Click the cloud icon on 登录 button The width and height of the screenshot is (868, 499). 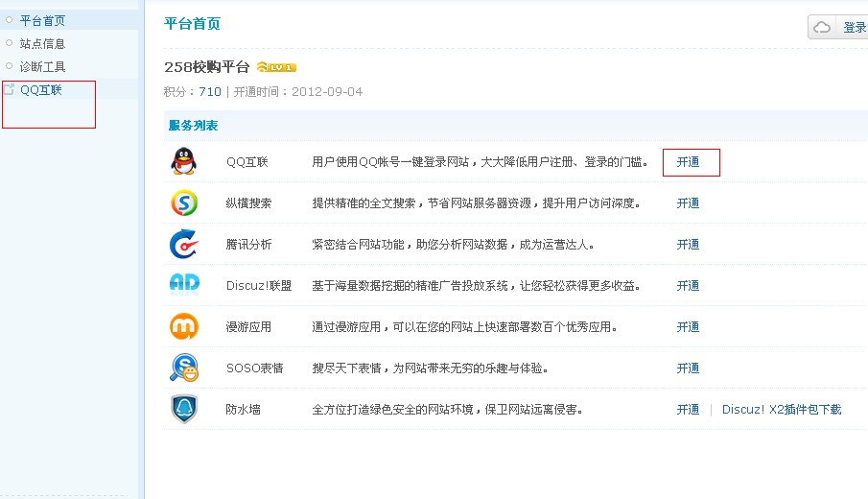(822, 27)
